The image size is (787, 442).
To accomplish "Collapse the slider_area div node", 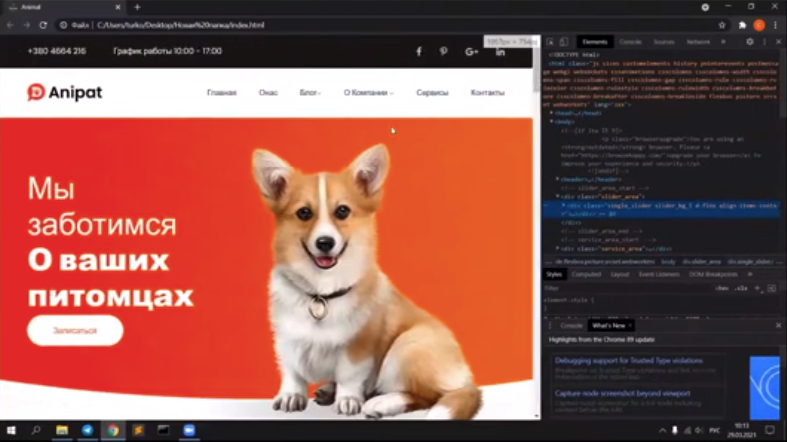I will pyautogui.click(x=558, y=197).
